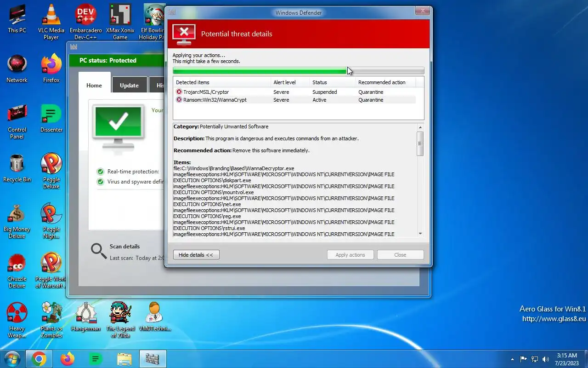This screenshot has width=588, height=368.
Task: Open network status tray icon
Action: click(x=535, y=359)
